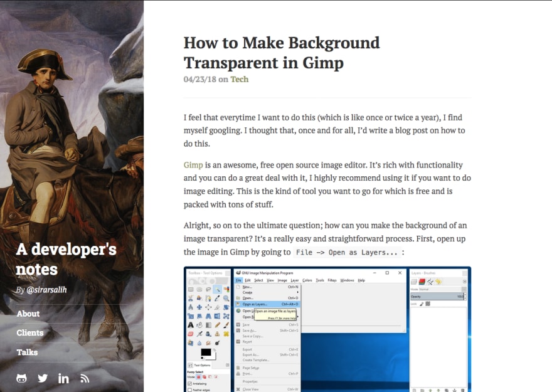Switch to the Paths tab icon
The height and width of the screenshot is (392, 552).
pos(430,282)
